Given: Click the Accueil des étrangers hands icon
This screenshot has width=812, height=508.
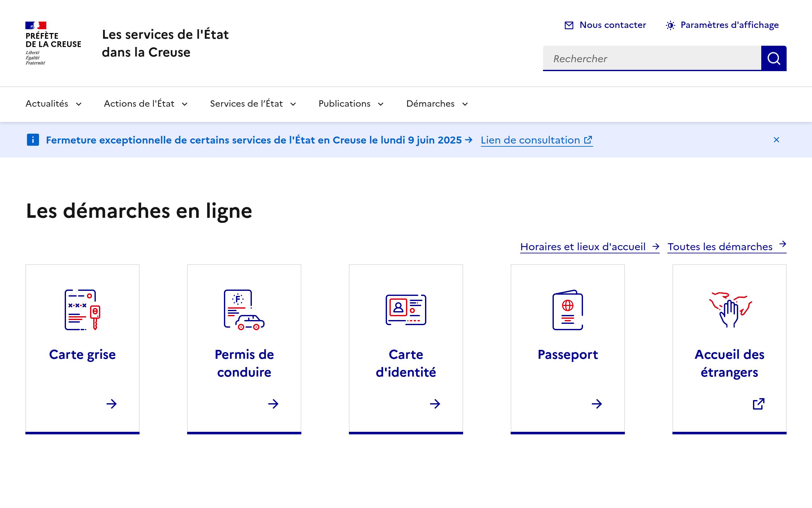Looking at the screenshot, I should (x=730, y=310).
